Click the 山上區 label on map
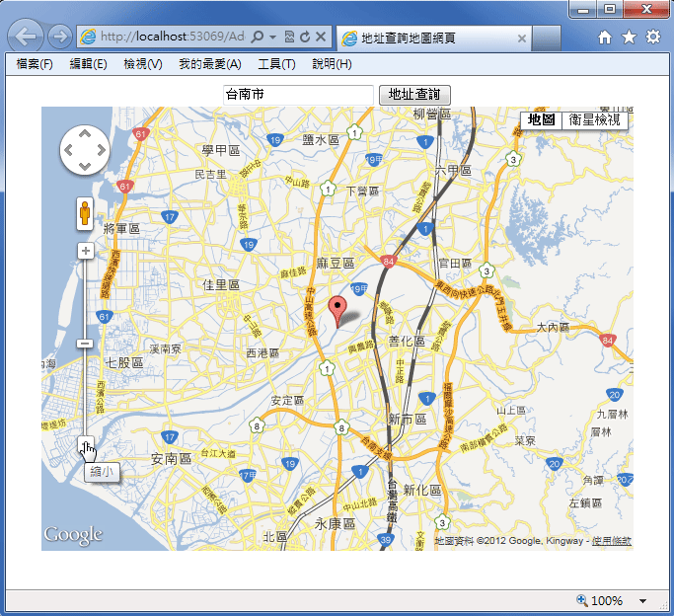This screenshot has height=616, width=674. (511, 411)
